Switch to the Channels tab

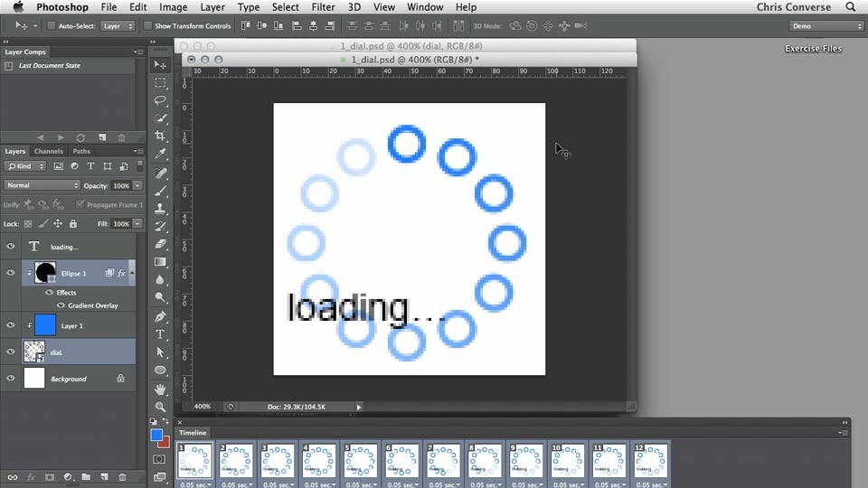(x=48, y=151)
